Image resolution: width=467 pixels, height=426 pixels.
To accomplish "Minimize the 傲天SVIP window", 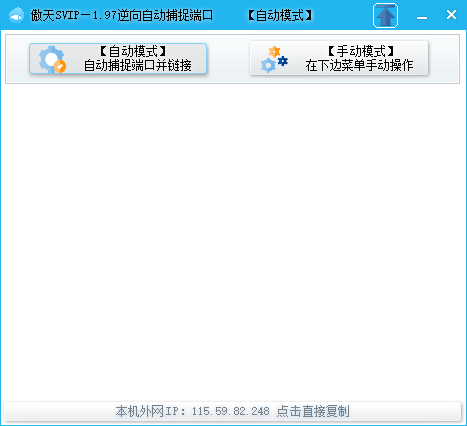I will pos(422,15).
